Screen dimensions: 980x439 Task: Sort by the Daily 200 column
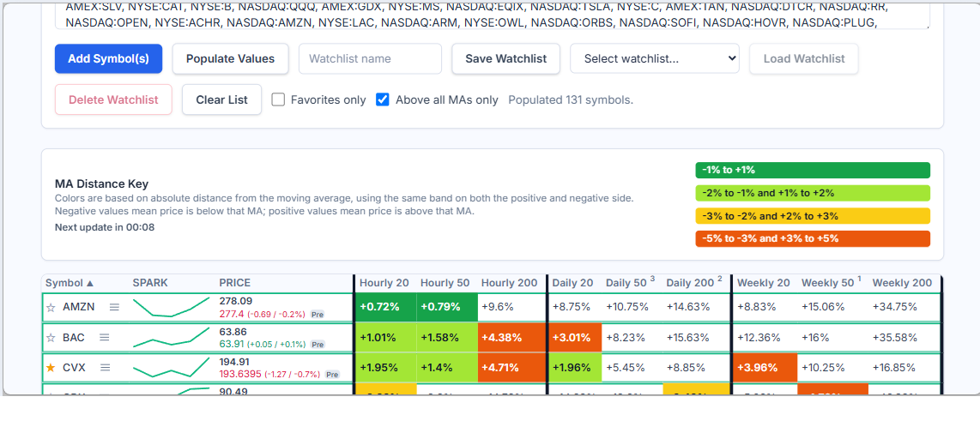[693, 283]
